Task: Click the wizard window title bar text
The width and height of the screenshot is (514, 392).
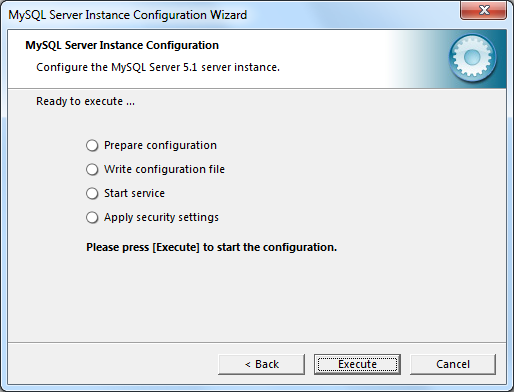Action: coord(127,15)
